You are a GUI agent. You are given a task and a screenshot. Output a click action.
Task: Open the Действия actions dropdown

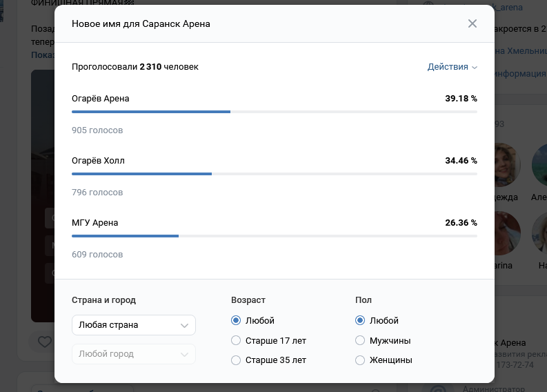tap(452, 67)
